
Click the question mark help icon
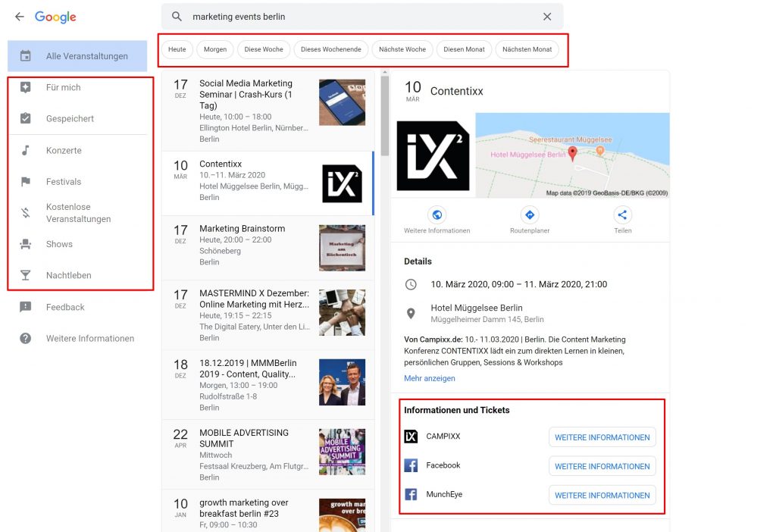25,339
